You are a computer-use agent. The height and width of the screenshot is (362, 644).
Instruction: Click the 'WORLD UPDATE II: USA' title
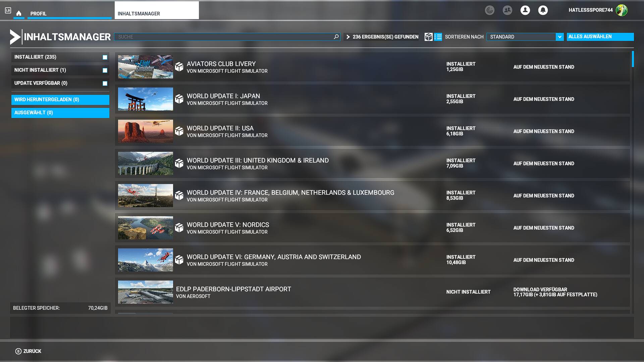coord(220,128)
